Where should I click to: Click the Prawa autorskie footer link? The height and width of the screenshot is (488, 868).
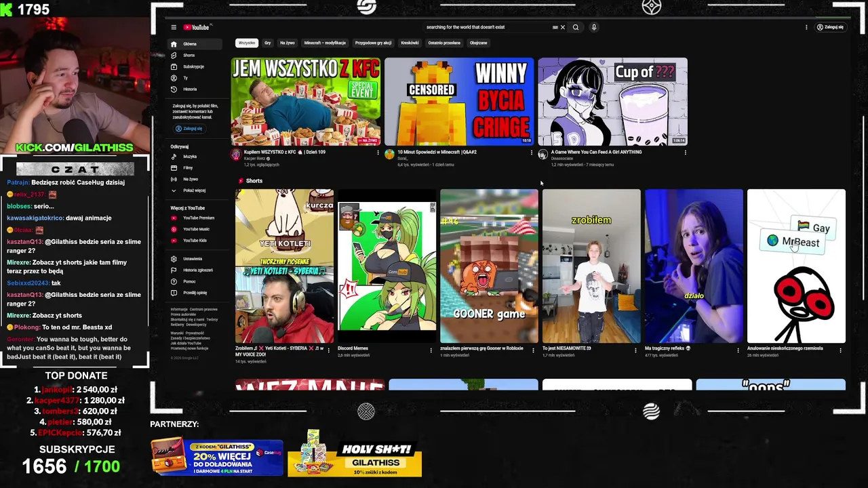point(183,314)
